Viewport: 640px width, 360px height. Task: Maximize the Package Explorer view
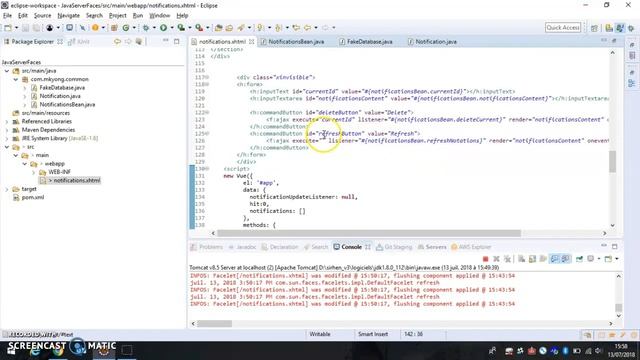(x=177, y=41)
